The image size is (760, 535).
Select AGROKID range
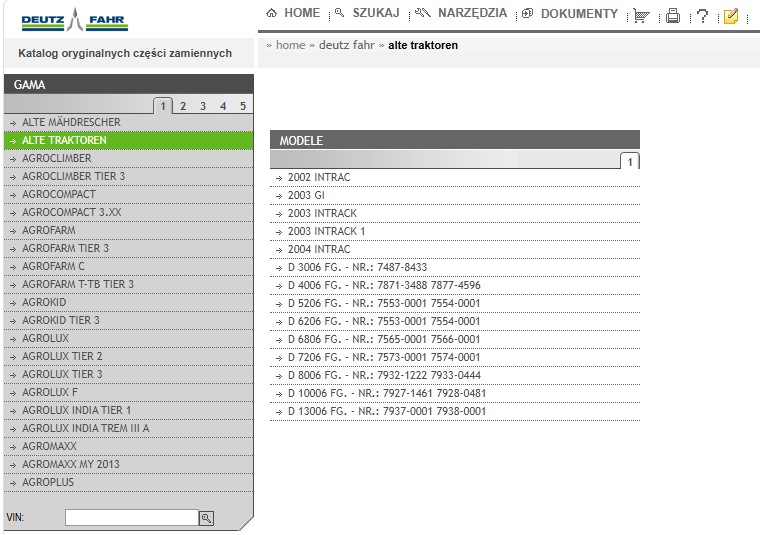(128, 302)
